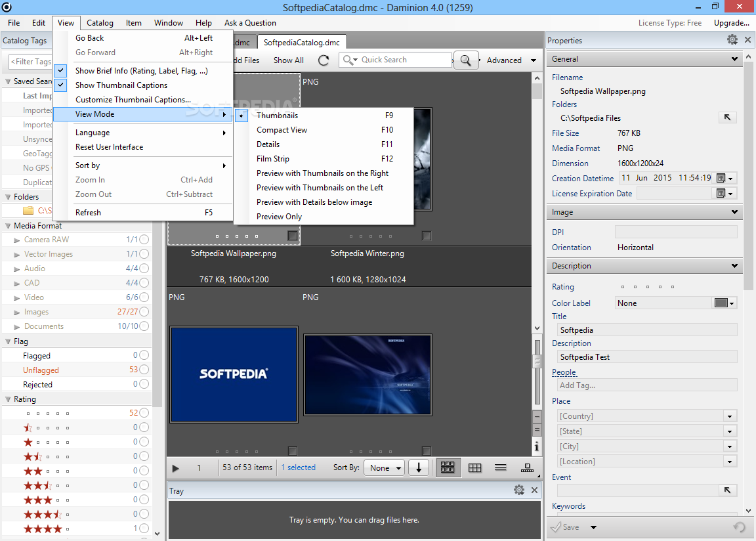
Task: Open Color Label swatch dropdown
Action: (724, 303)
